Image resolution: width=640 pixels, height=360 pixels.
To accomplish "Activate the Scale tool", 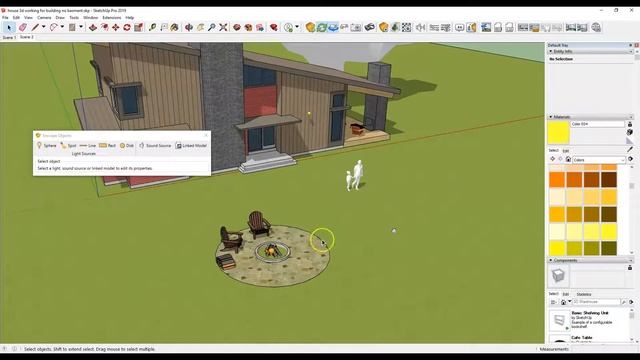I will 138,27.
